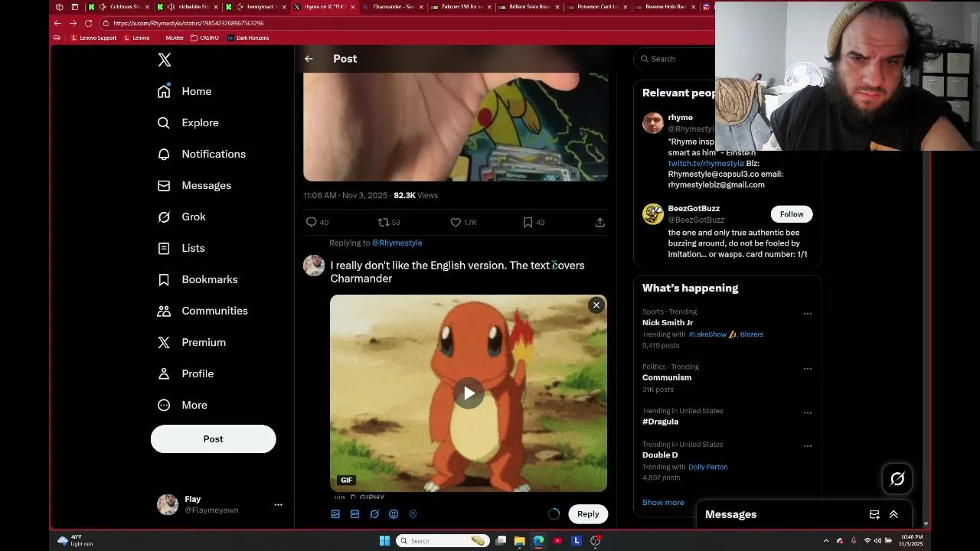Open account options for Flay
This screenshot has height=551, width=980.
[278, 504]
